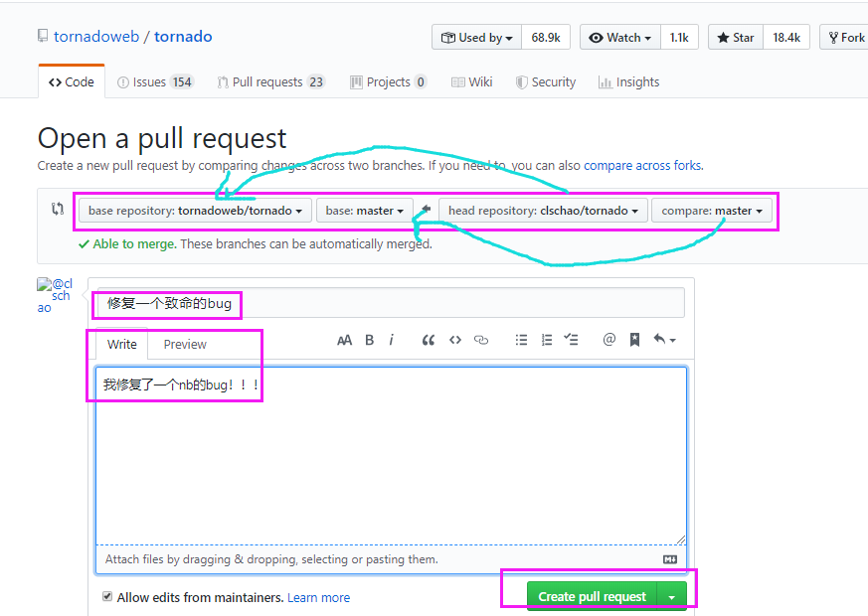Open the tornadoweb owner link

96,37
